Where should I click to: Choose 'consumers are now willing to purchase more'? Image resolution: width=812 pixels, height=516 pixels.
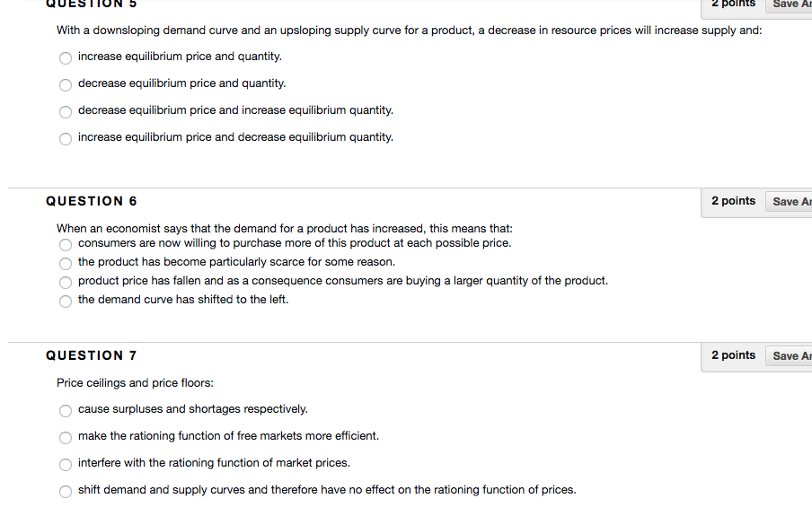pos(66,245)
